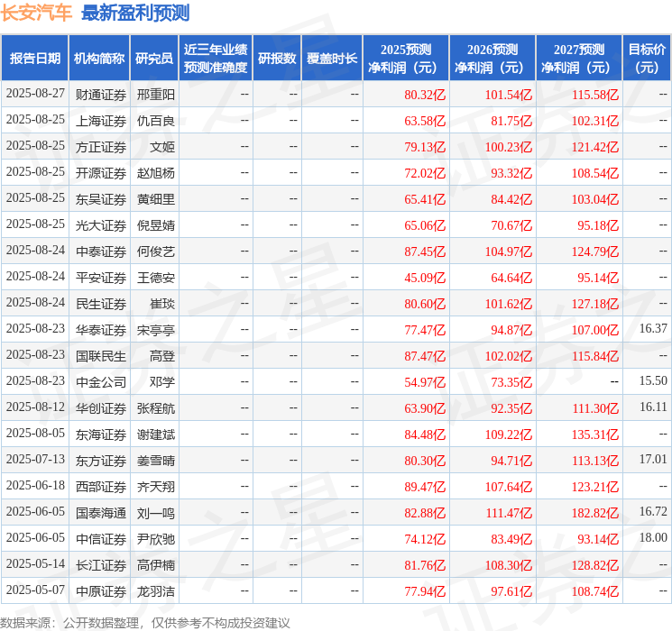Screen dimensions: 672x631
Task: Sort by 2025预测净利润 column header
Action: pos(405,58)
